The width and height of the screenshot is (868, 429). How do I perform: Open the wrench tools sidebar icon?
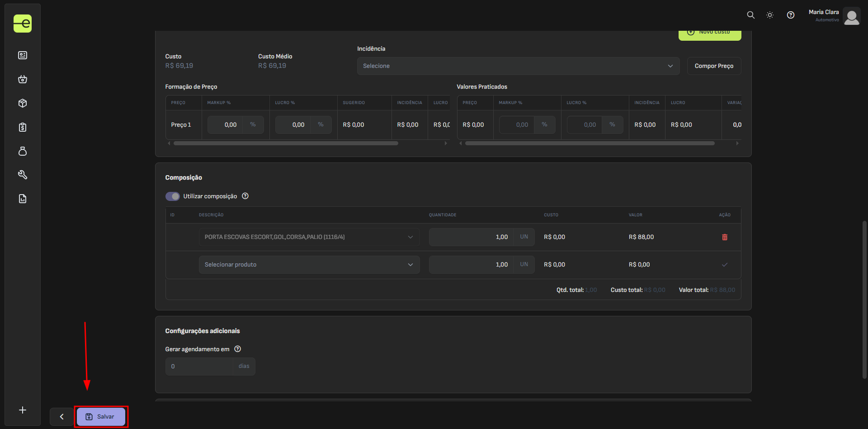coord(23,175)
